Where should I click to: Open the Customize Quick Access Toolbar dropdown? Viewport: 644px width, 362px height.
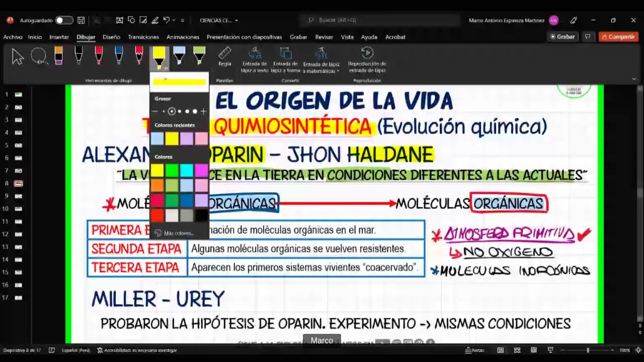click(183, 21)
